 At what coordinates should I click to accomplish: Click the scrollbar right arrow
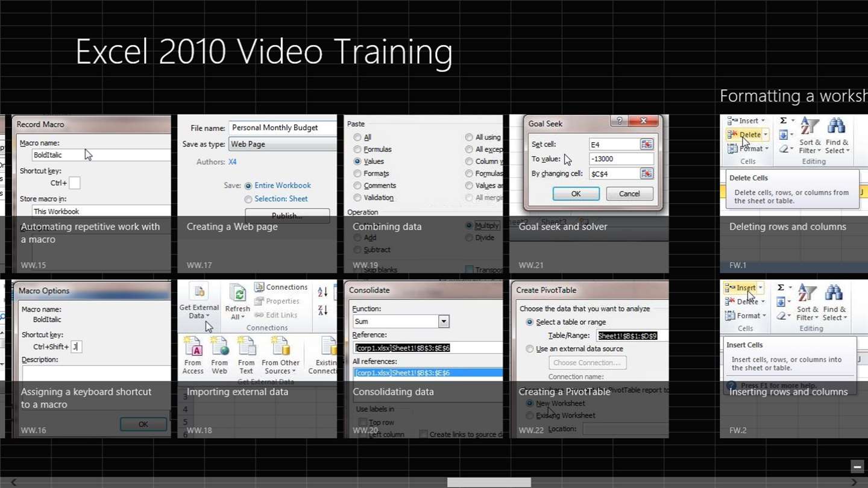point(854,483)
